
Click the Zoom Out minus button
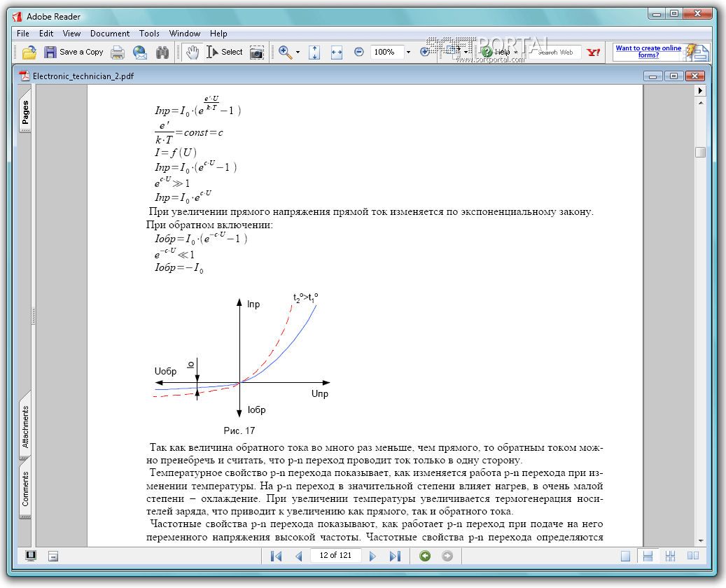(359, 52)
